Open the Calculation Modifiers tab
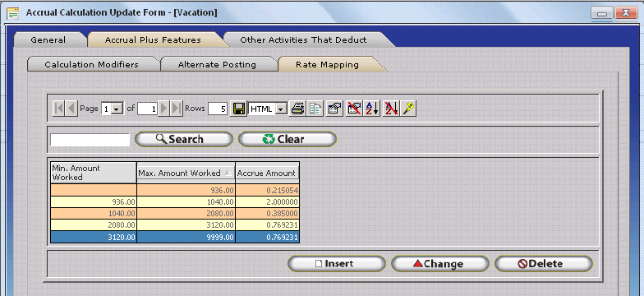The width and height of the screenshot is (644, 296). [x=92, y=64]
